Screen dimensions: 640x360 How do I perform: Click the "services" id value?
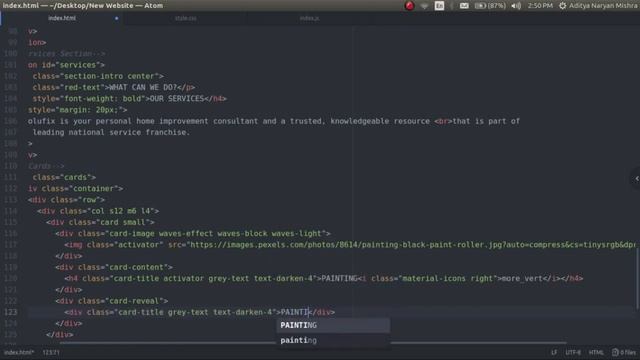[78, 65]
